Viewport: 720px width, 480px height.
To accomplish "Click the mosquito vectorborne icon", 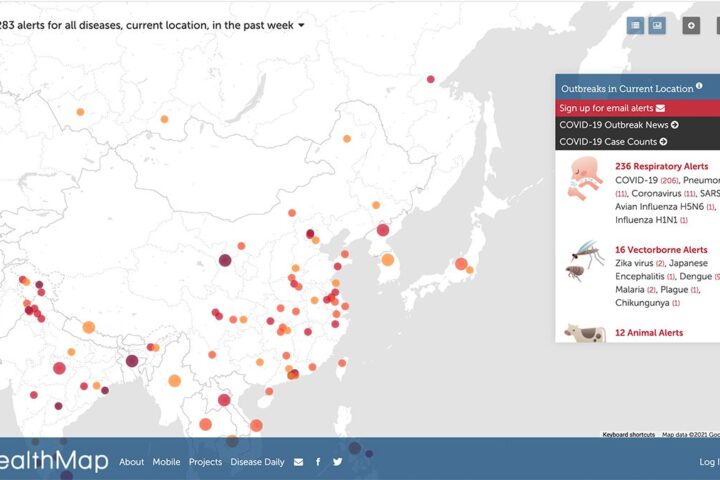I will pyautogui.click(x=585, y=260).
